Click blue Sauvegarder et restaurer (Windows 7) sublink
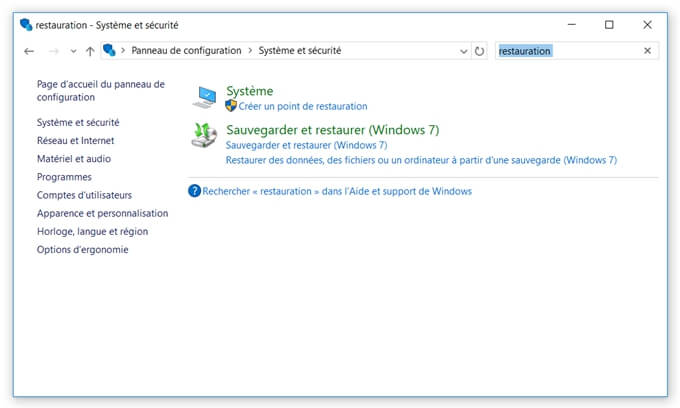 click(306, 145)
